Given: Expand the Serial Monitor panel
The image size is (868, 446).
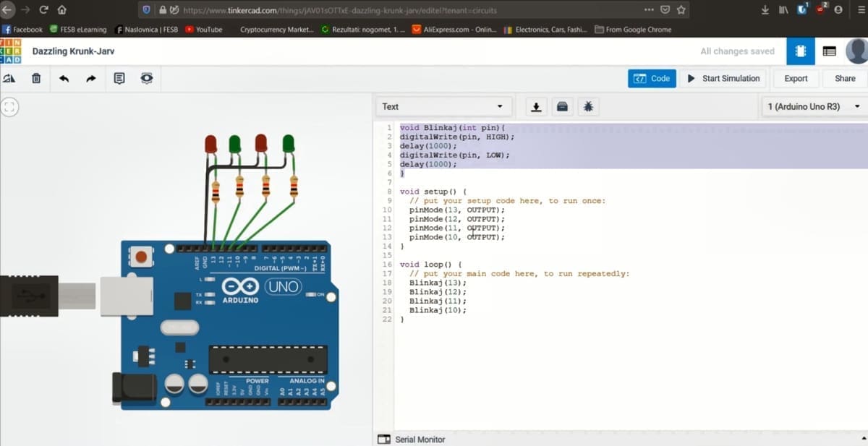Looking at the screenshot, I should coord(412,439).
